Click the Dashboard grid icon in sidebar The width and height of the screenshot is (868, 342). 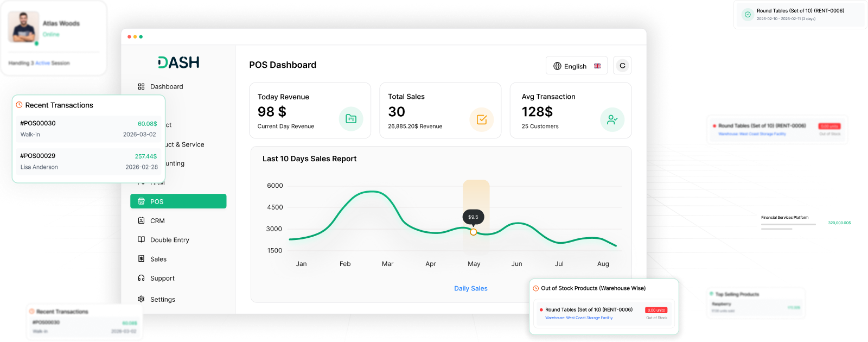pyautogui.click(x=141, y=86)
